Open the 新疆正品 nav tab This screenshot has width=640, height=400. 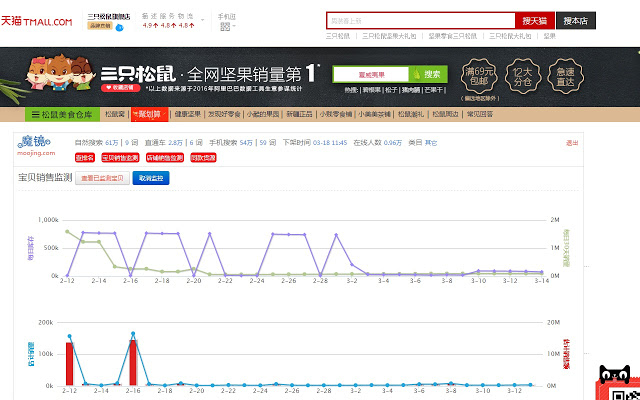(299, 114)
